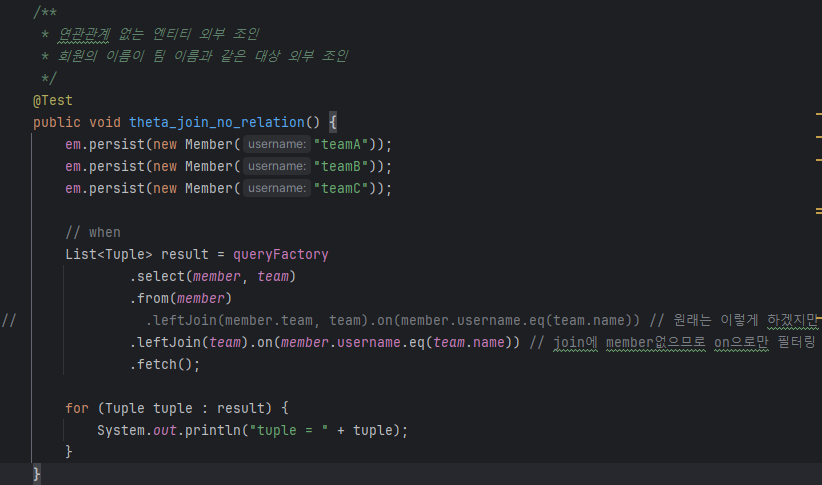Click the for (Tuple tuple : result) line
Screen dimensions: 822x485
click(177, 408)
